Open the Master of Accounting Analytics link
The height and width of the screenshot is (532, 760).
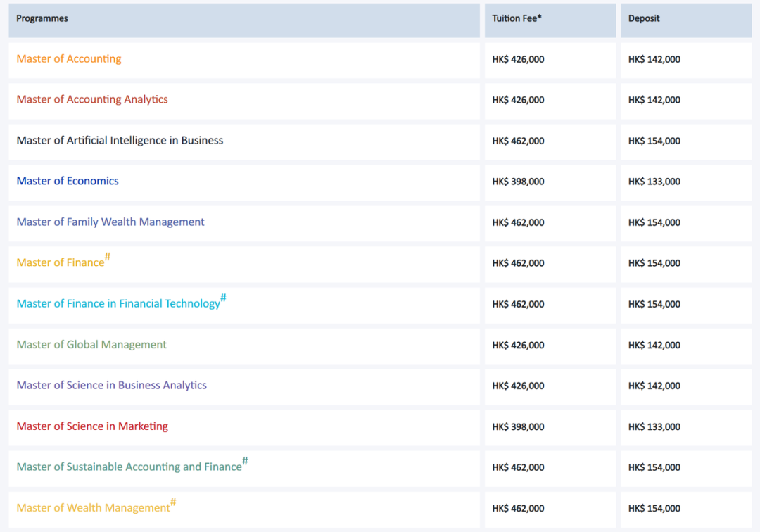(x=92, y=100)
